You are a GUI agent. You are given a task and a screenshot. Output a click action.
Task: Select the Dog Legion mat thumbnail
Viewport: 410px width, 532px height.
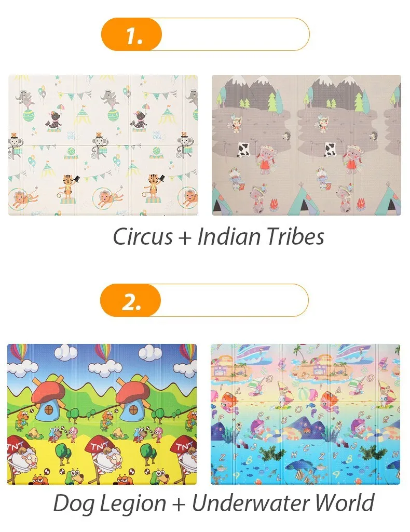(x=102, y=414)
